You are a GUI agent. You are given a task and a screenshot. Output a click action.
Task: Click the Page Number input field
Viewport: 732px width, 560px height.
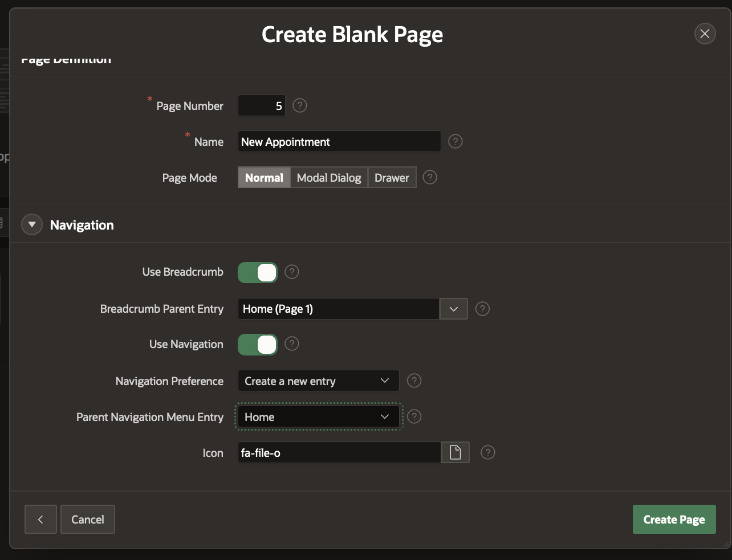click(x=262, y=105)
